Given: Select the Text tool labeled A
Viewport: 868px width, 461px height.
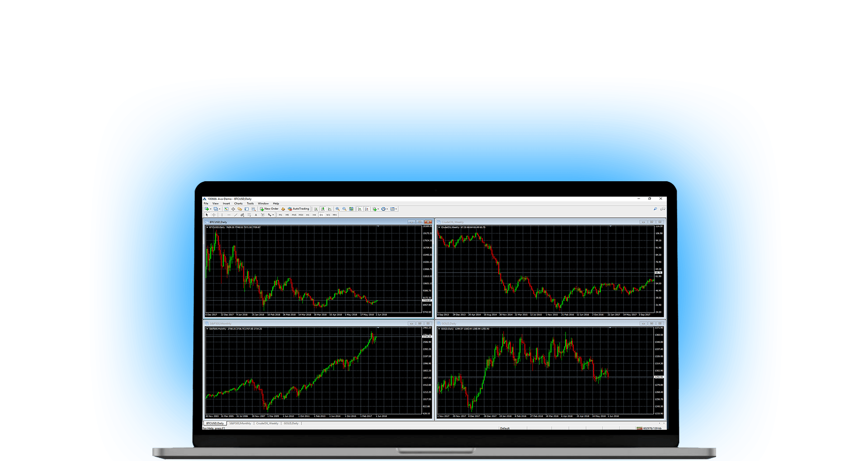Looking at the screenshot, I should pos(256,215).
